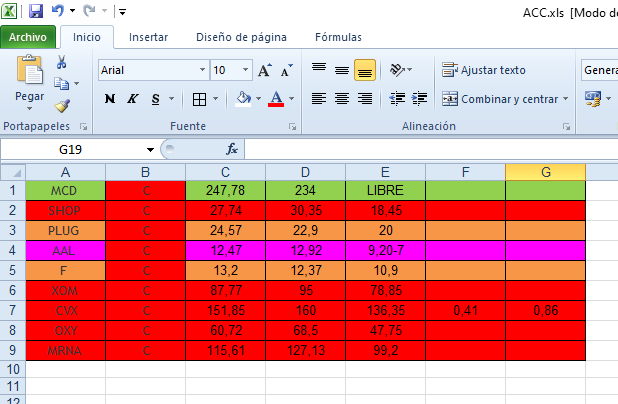Decrease indent icon

[x=397, y=99]
